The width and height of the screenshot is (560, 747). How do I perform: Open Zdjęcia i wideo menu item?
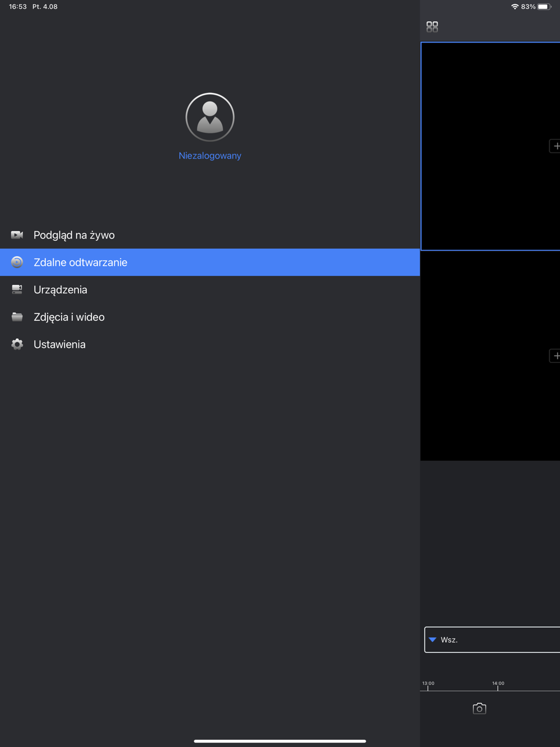[x=210, y=317]
